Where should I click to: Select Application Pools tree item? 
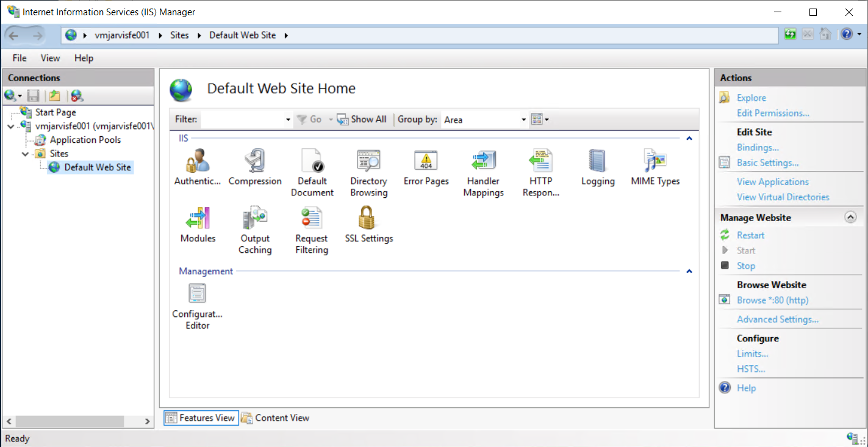pos(85,140)
